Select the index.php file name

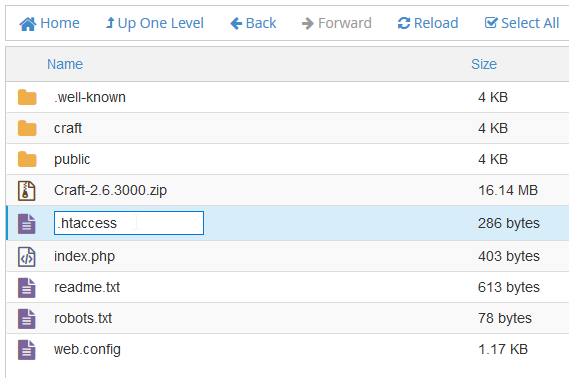(85, 256)
